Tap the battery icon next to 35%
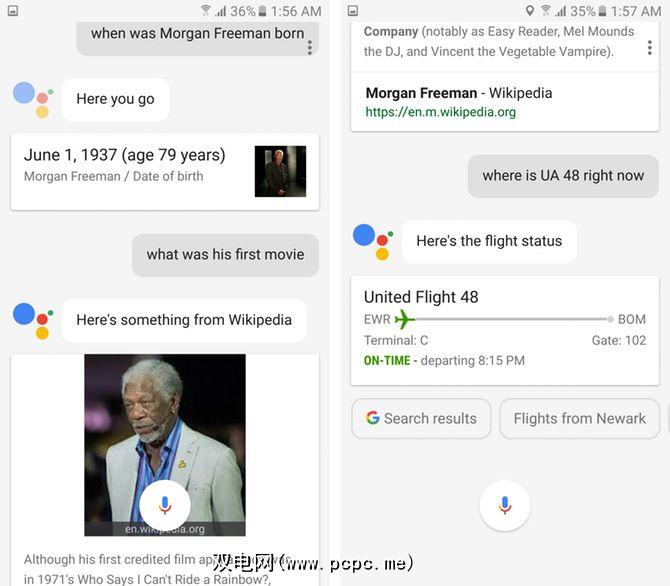 [602, 11]
